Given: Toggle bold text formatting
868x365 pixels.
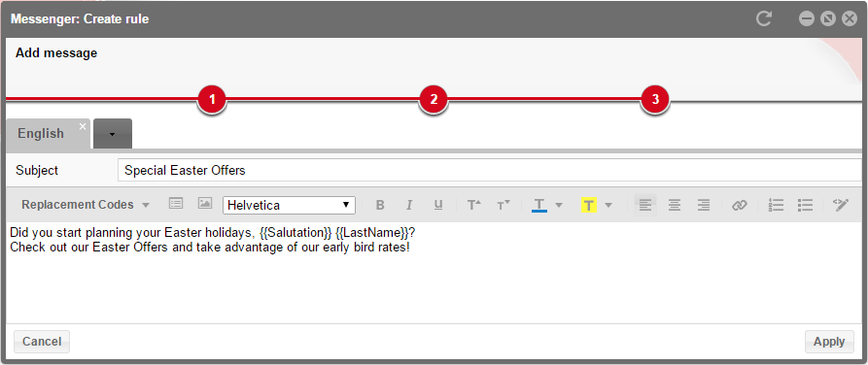Looking at the screenshot, I should (x=380, y=205).
